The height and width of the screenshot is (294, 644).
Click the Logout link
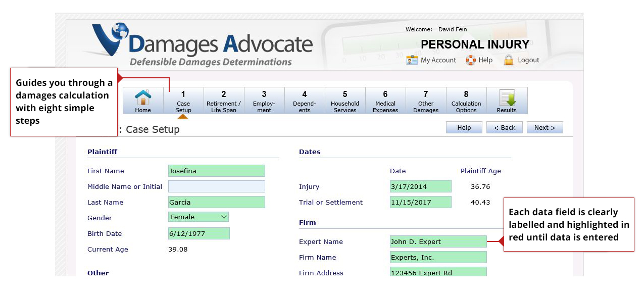[x=528, y=60]
